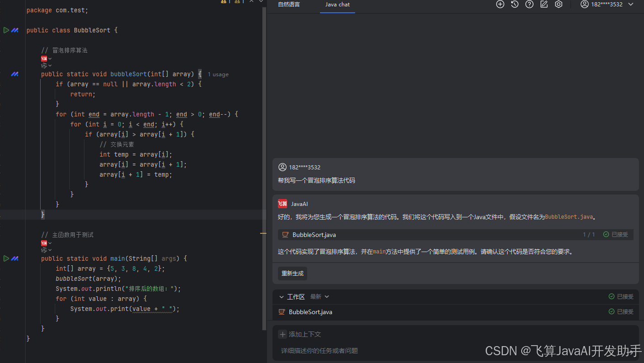Click the comment // 主函数用于测试
Viewport: 644px width, 363px height.
(67, 235)
